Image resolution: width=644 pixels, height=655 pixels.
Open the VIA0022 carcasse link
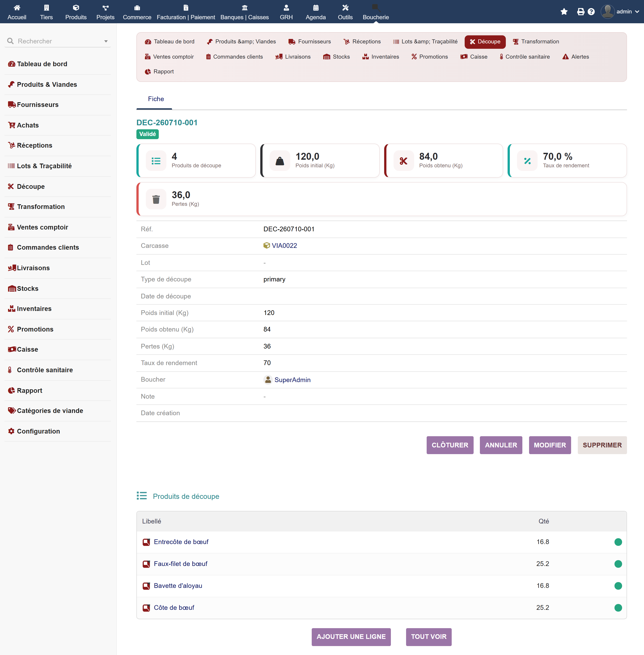coord(284,246)
